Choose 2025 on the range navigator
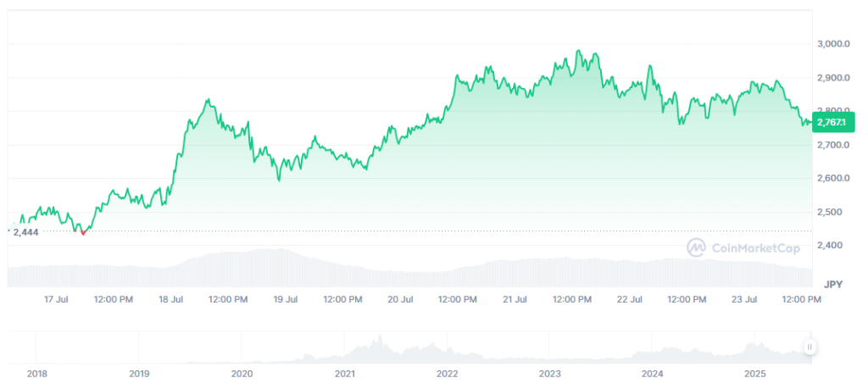Viewport: 868px width, 389px height. [x=754, y=373]
